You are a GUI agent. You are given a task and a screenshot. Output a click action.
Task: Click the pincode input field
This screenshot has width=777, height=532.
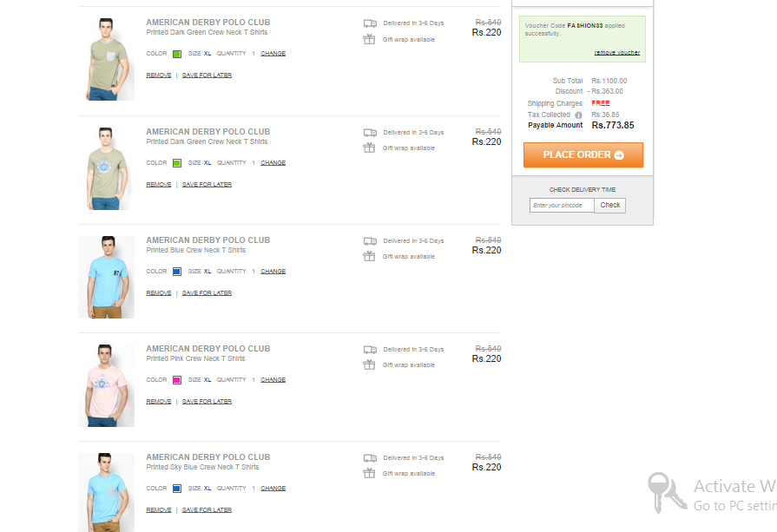(x=562, y=205)
